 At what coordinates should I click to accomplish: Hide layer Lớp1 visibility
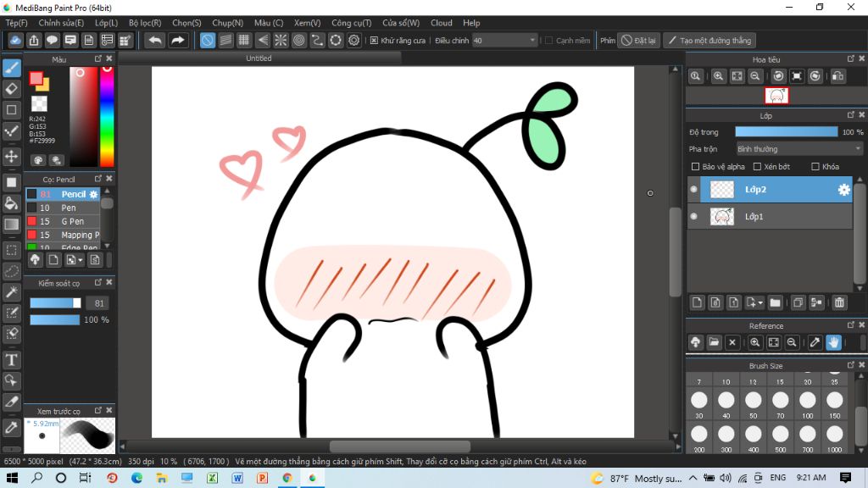pyautogui.click(x=693, y=217)
